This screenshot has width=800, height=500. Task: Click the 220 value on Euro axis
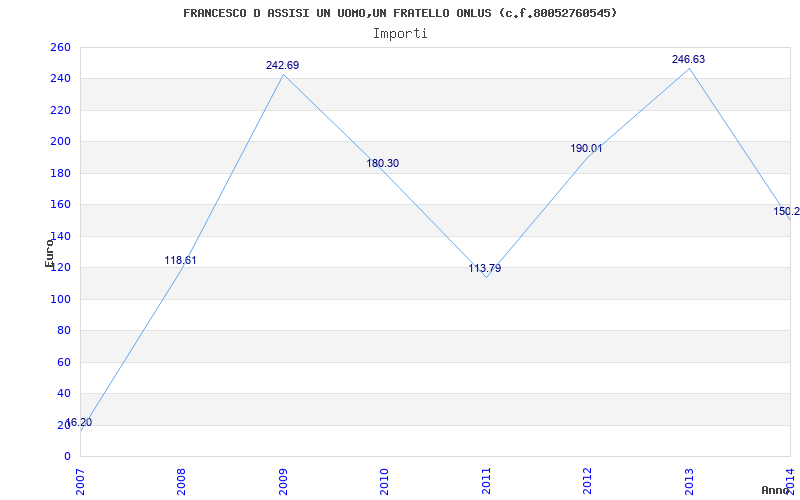coord(60,110)
